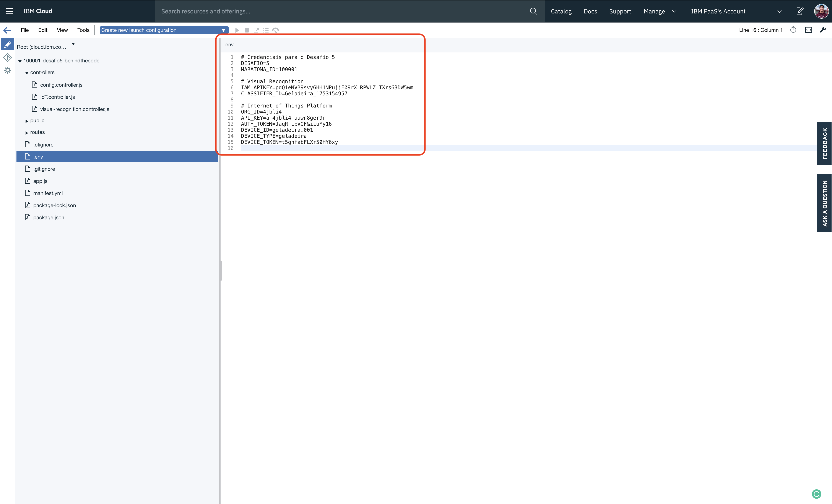Click the hamburger navigation menu icon
Viewport: 832px width, 504px height.
tap(10, 11)
